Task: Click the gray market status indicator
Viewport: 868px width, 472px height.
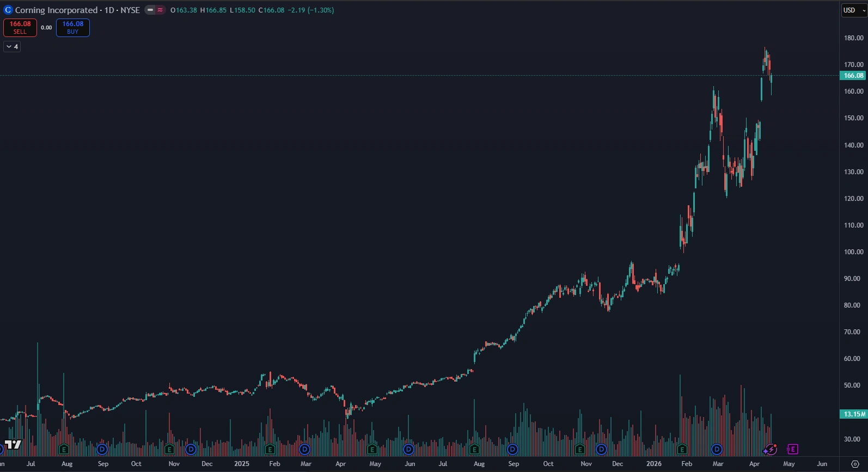Action: point(150,10)
